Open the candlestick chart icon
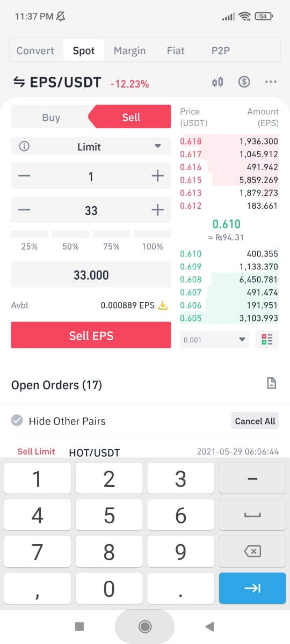Screen dimensions: 290x644 point(218,82)
